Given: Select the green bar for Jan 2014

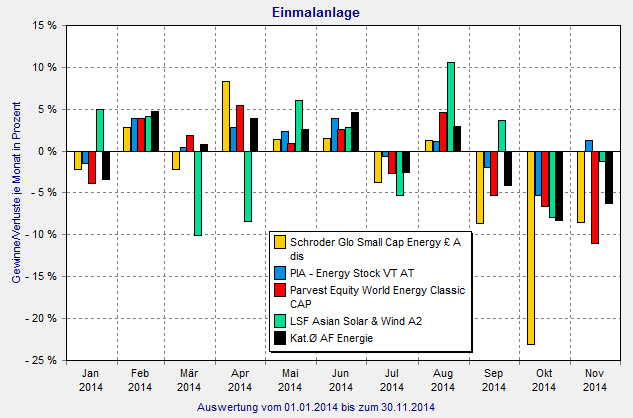Looking at the screenshot, I should 99,130.
